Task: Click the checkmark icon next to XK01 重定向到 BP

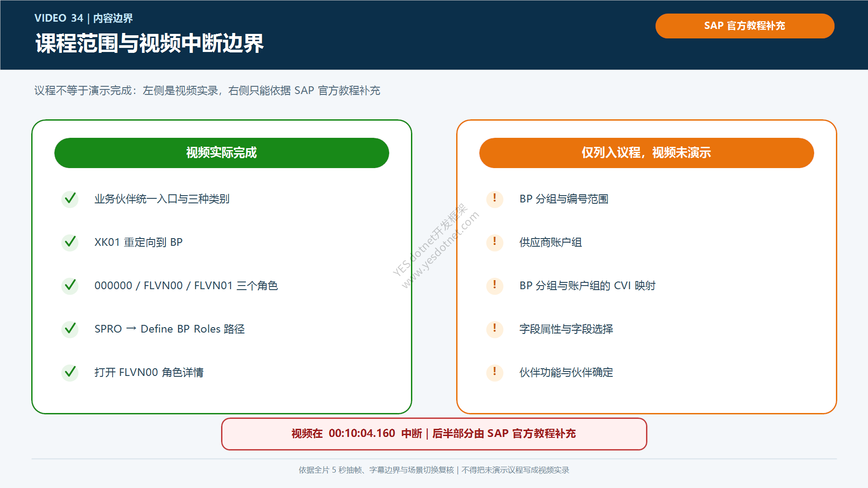Action: point(70,242)
